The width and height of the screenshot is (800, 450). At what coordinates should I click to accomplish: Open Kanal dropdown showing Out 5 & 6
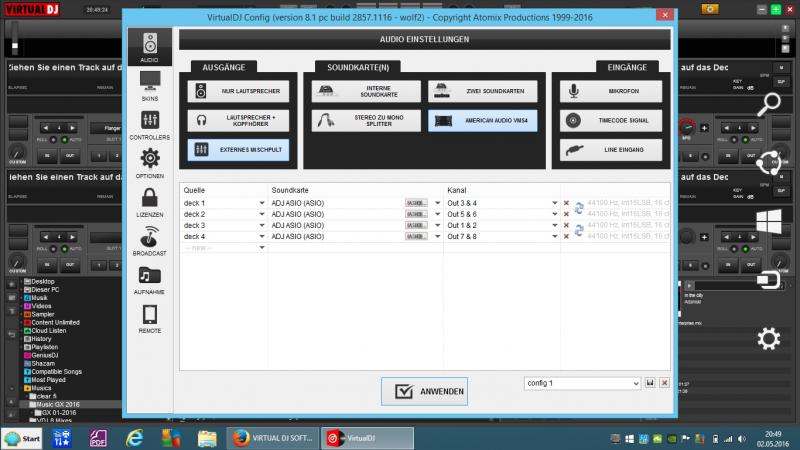pyautogui.click(x=555, y=214)
